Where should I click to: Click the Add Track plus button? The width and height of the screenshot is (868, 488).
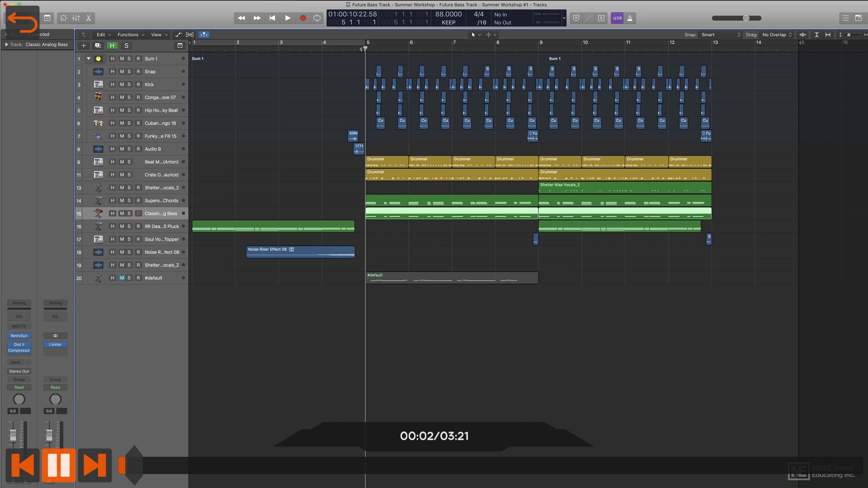click(83, 46)
